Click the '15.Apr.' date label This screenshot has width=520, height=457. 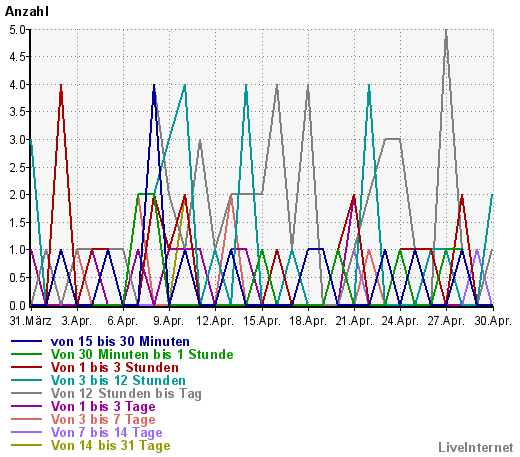262,321
